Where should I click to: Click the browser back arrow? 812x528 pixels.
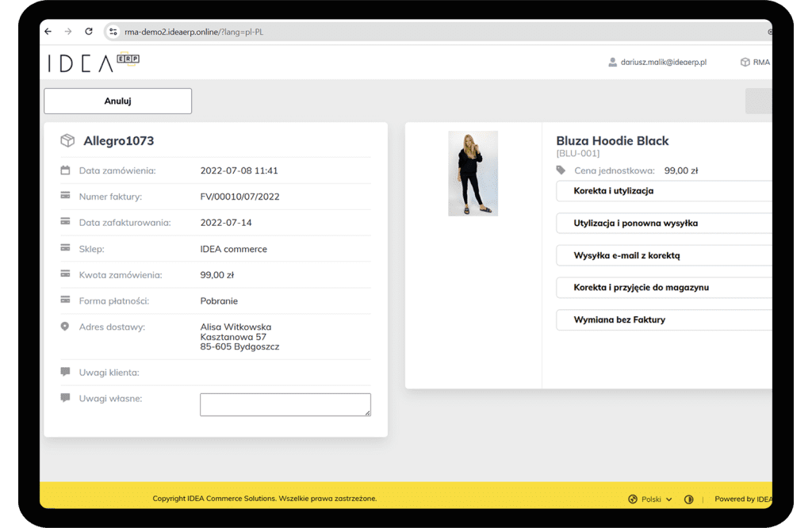pos(48,32)
